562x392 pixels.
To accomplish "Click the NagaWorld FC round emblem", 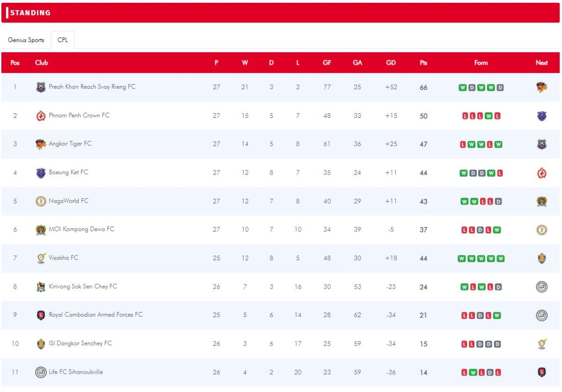I will point(41,201).
